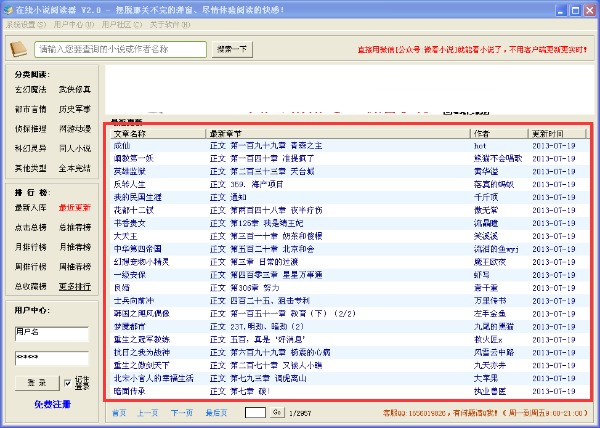Go to 下一页 next page

[x=181, y=412]
